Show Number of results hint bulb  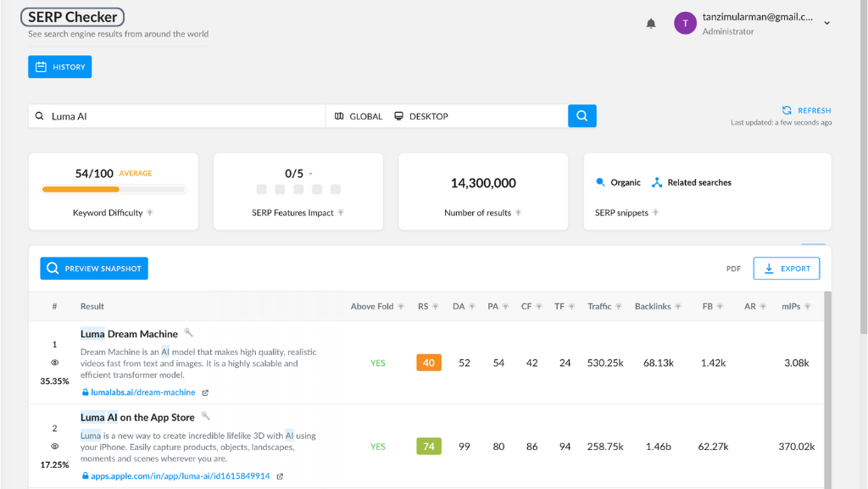(518, 213)
